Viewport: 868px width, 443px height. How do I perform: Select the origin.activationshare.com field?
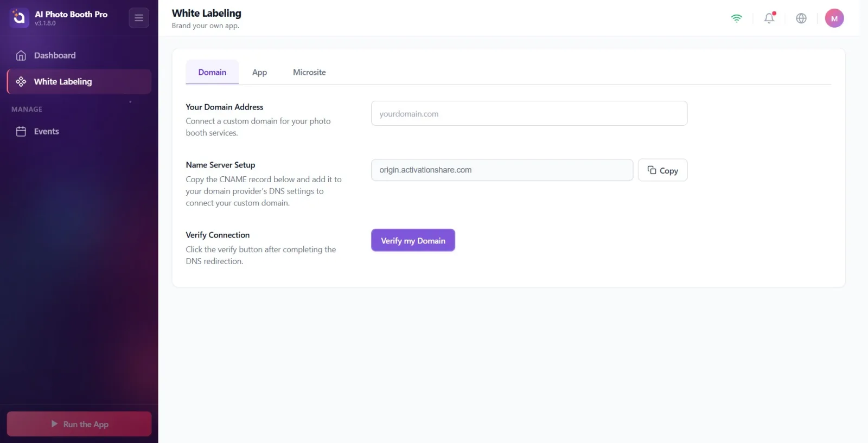click(x=502, y=170)
